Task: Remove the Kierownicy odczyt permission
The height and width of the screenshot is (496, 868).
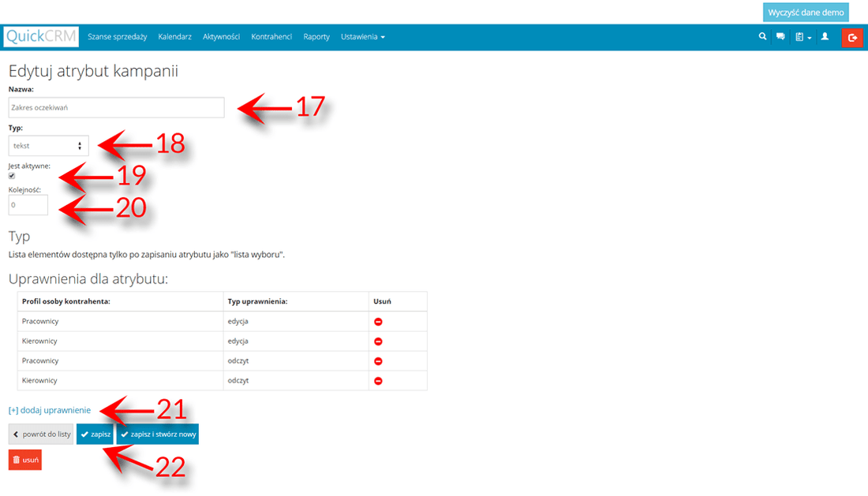Action: [379, 380]
